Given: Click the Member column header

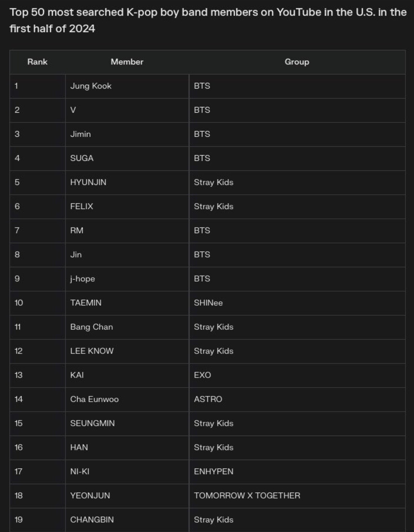Looking at the screenshot, I should [x=127, y=62].
